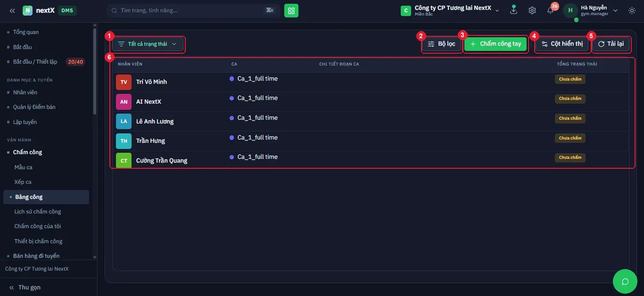Expand the Hà Nguyễn account menu chevron

pyautogui.click(x=615, y=10)
